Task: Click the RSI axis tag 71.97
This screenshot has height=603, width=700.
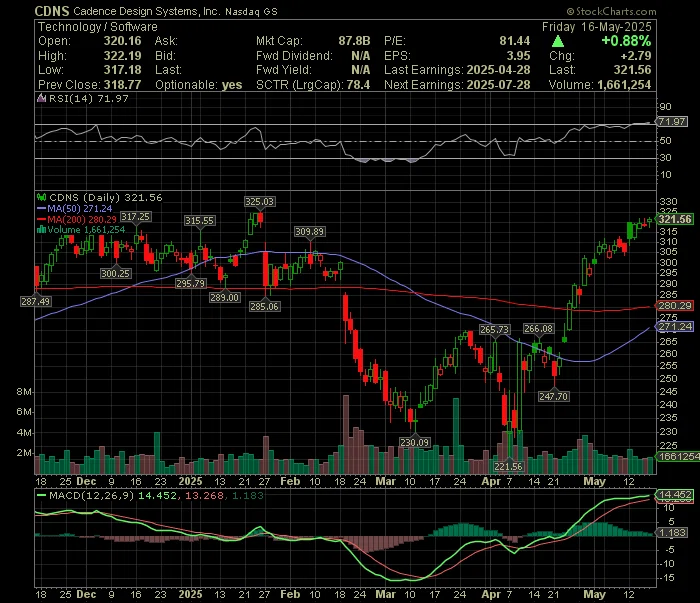Action: [x=672, y=121]
